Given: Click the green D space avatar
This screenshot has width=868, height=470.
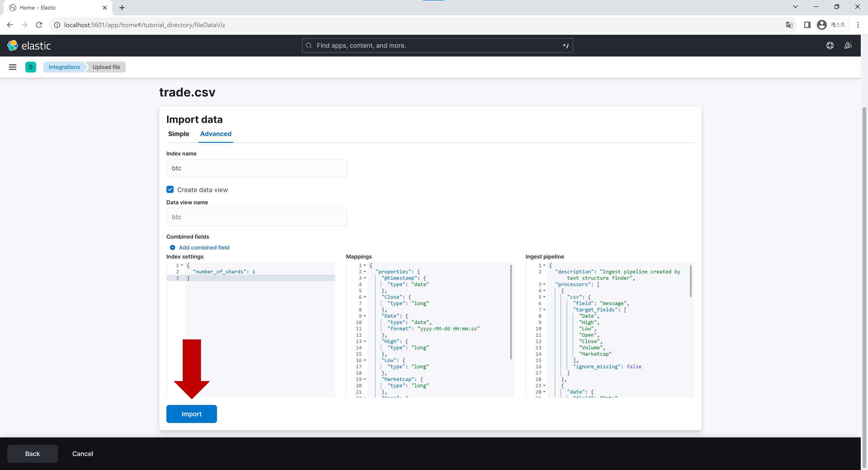Looking at the screenshot, I should click(x=30, y=67).
